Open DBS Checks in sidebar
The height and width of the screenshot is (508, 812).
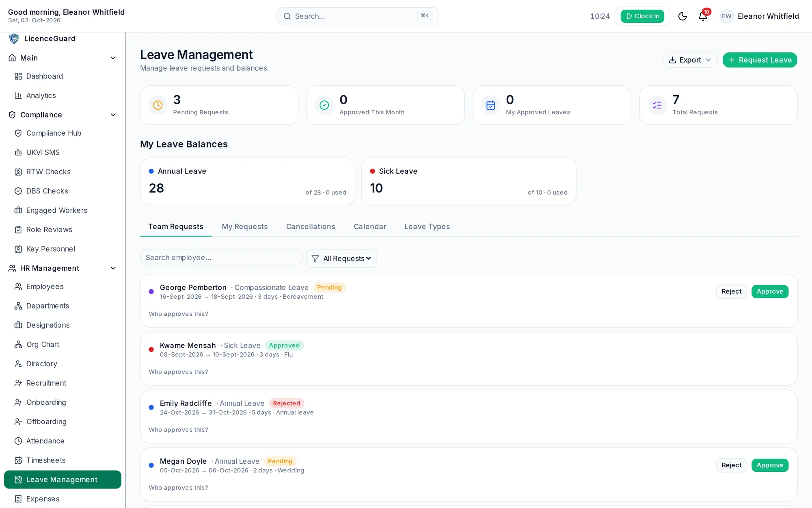63,191
